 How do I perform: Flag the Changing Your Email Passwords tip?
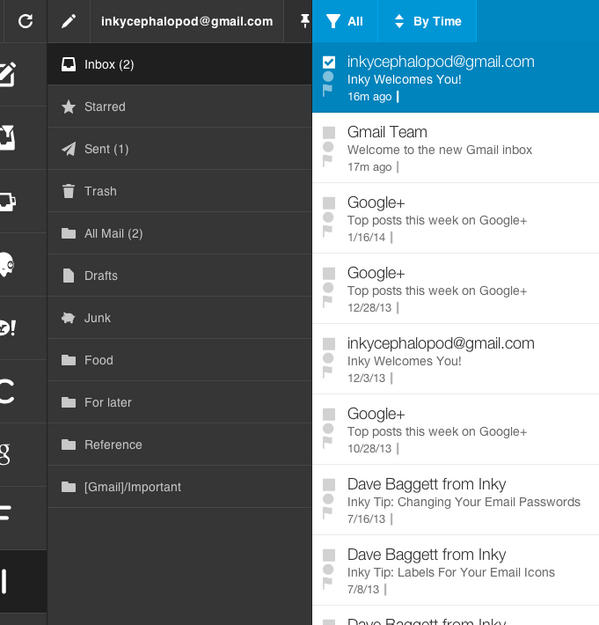click(x=327, y=513)
